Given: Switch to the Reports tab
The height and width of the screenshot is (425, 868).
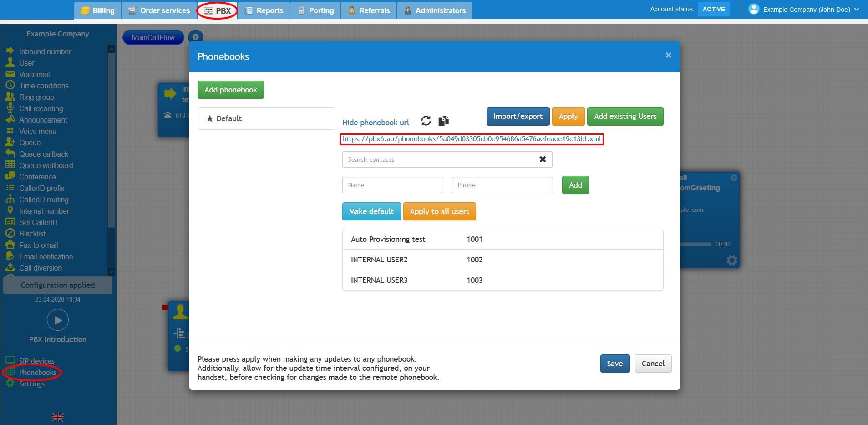Looking at the screenshot, I should pos(264,10).
